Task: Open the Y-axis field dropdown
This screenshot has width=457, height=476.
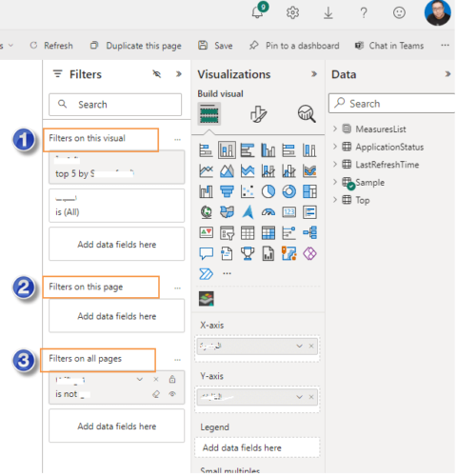Action: point(299,397)
